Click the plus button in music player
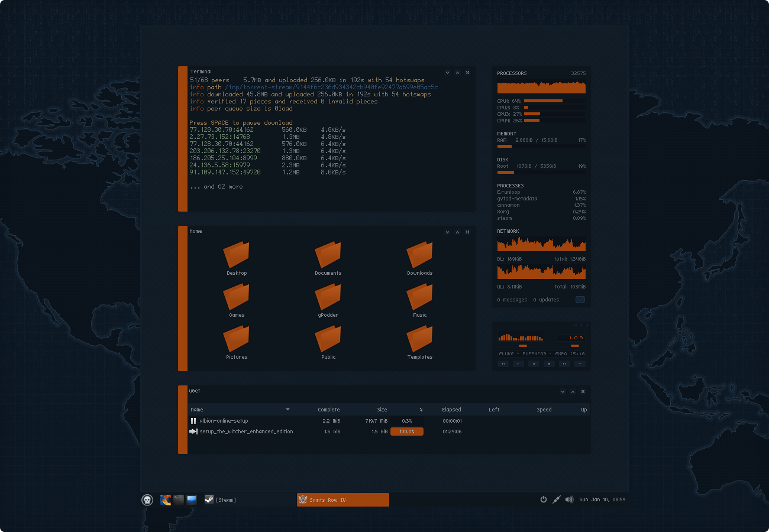This screenshot has width=769, height=532. (580, 364)
